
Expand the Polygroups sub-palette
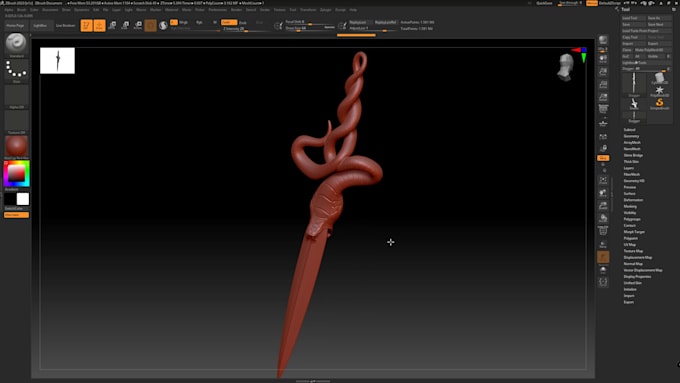632,219
